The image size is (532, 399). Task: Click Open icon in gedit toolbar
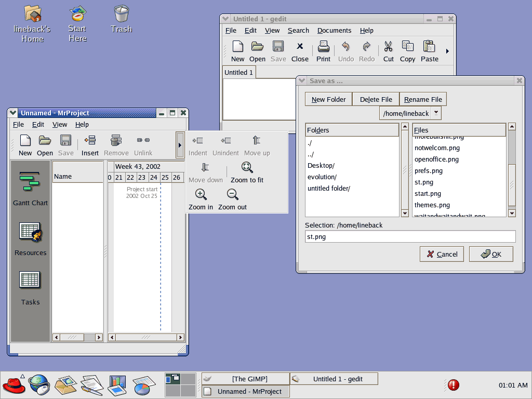pos(257,46)
